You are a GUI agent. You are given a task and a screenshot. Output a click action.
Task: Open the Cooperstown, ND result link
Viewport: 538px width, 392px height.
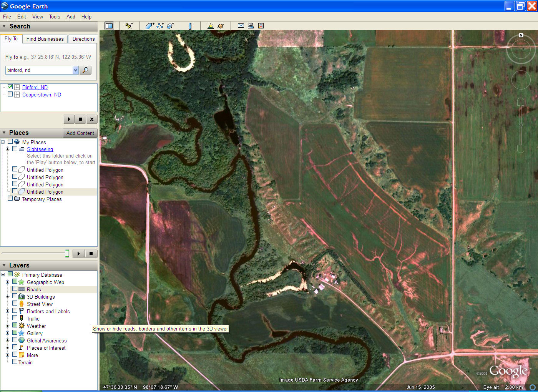(x=42, y=95)
